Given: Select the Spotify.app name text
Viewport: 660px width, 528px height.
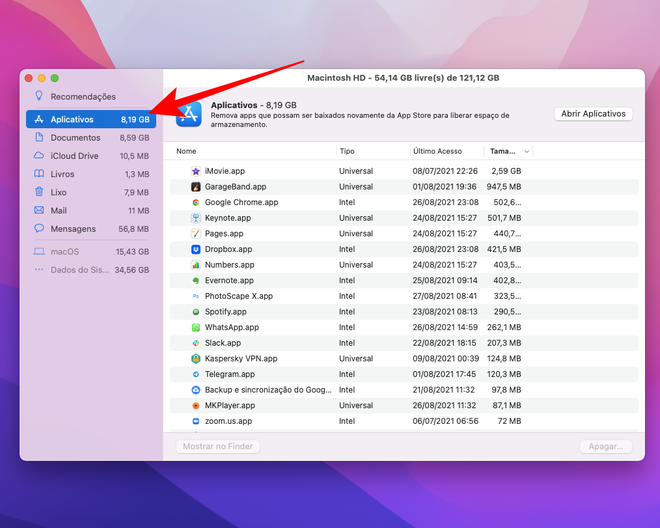Looking at the screenshot, I should (226, 312).
